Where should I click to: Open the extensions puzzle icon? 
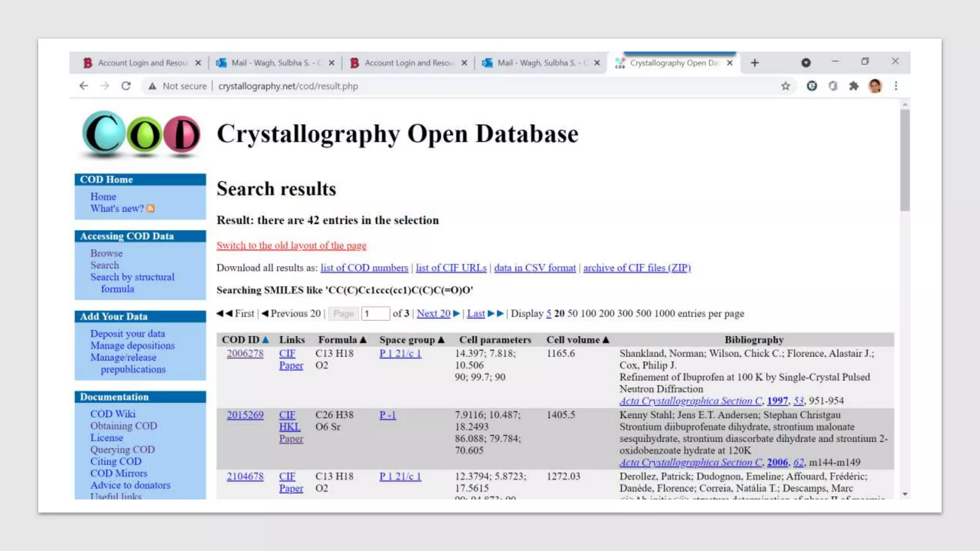coord(854,86)
